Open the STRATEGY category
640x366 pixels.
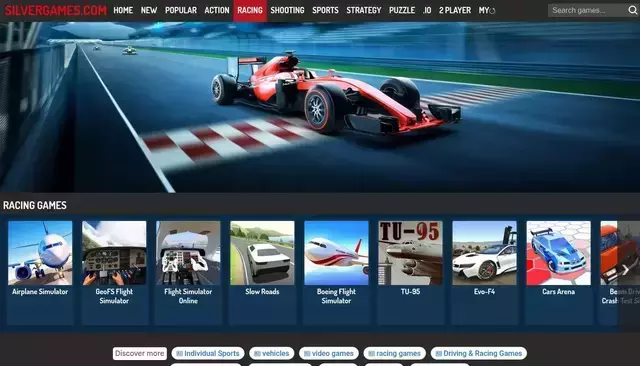pos(363,10)
